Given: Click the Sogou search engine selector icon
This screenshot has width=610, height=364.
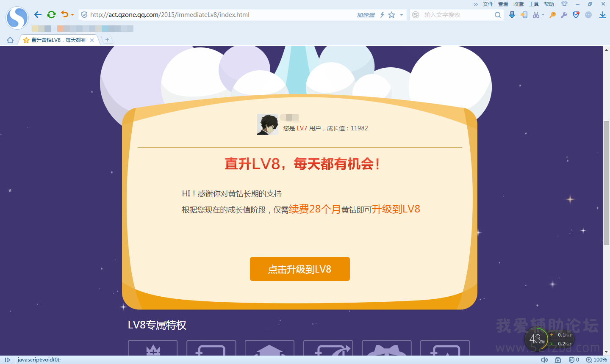Looking at the screenshot, I should point(416,15).
